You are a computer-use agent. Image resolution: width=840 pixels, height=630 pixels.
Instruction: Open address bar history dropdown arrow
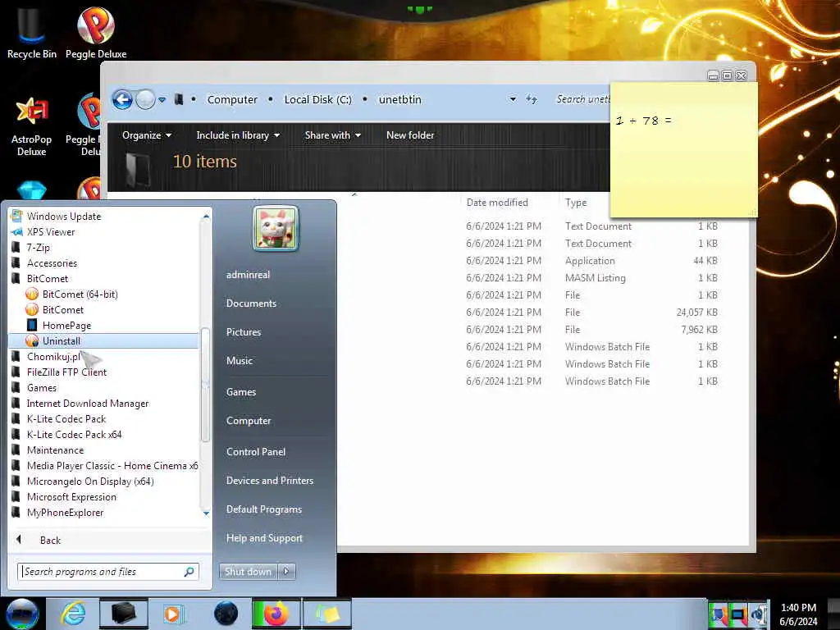[513, 99]
